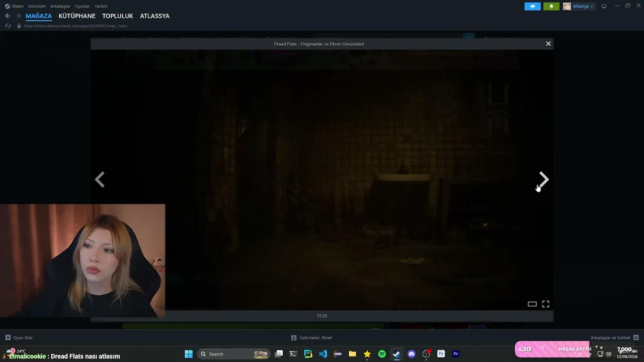This screenshot has width=644, height=362.
Task: Open the volume control in system tray
Action: 608,354
